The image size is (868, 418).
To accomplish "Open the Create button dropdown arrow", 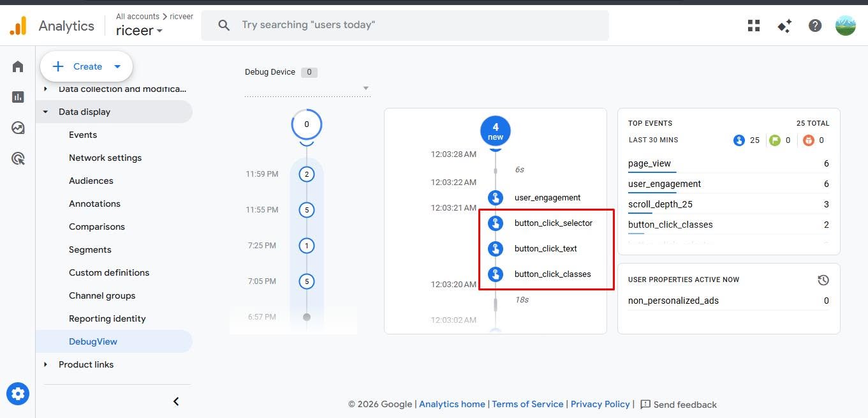I will point(117,66).
